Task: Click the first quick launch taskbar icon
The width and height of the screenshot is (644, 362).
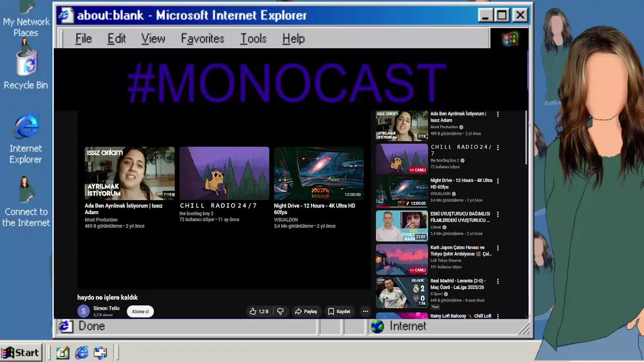Action: [62, 353]
